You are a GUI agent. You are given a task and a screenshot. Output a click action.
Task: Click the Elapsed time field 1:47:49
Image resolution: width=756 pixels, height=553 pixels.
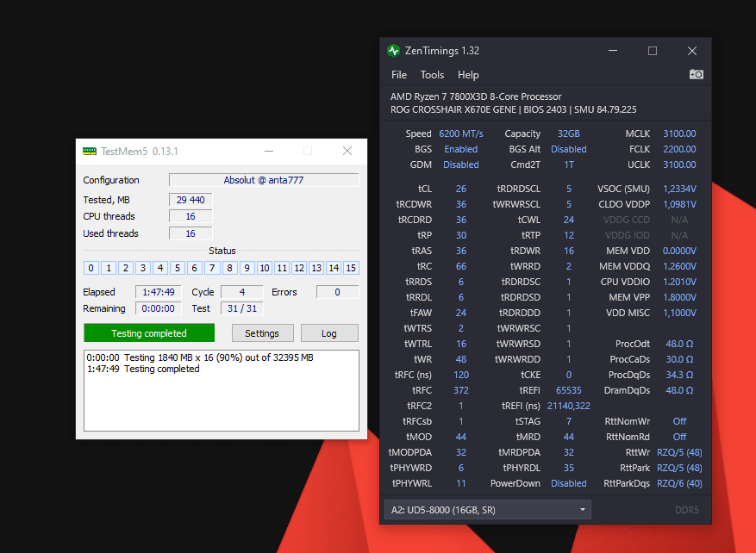point(158,292)
